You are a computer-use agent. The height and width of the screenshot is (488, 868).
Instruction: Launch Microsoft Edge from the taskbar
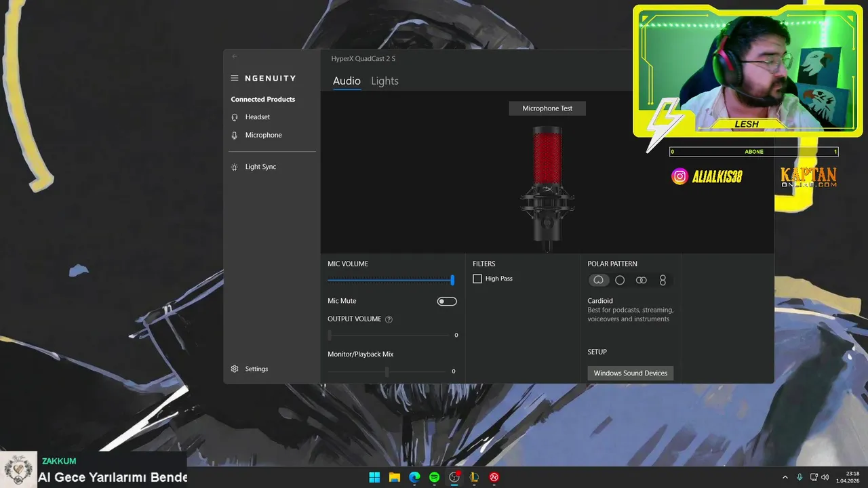[x=414, y=477]
